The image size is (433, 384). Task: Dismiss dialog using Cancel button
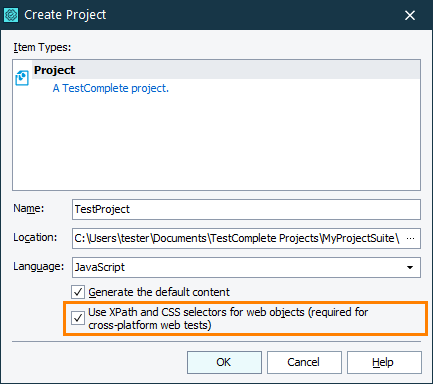[x=304, y=362]
